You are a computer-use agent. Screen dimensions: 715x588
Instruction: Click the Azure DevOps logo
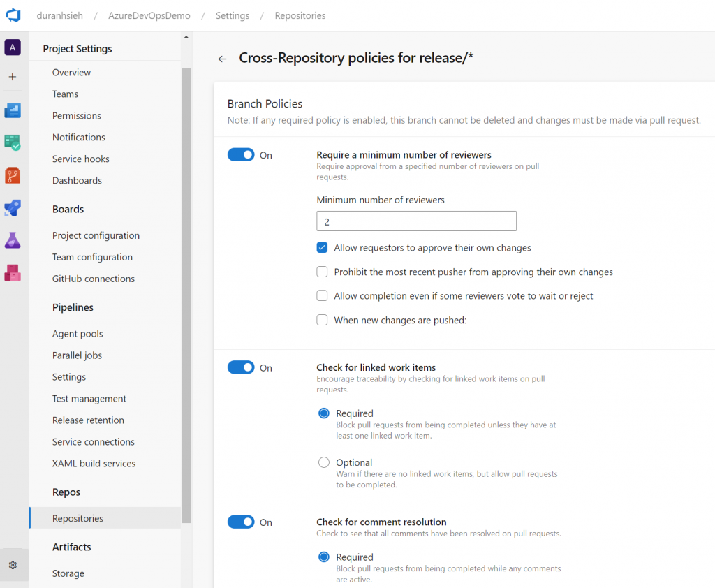click(13, 15)
